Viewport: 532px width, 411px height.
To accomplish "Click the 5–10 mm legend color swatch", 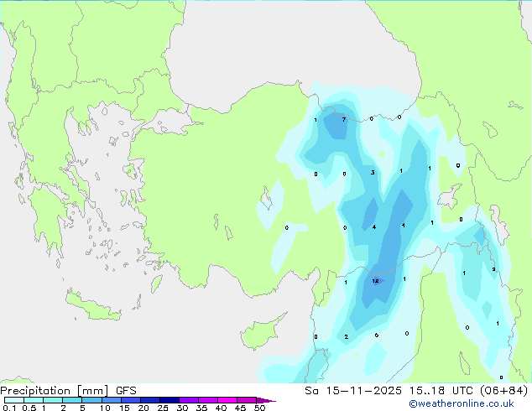I will (x=91, y=400).
